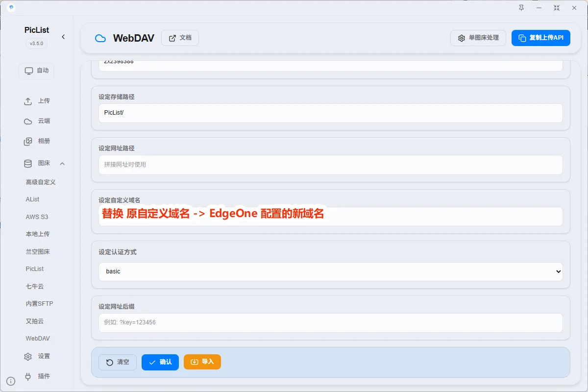Click the PicList app logo icon
The height and width of the screenshot is (392, 588).
(x=11, y=8)
